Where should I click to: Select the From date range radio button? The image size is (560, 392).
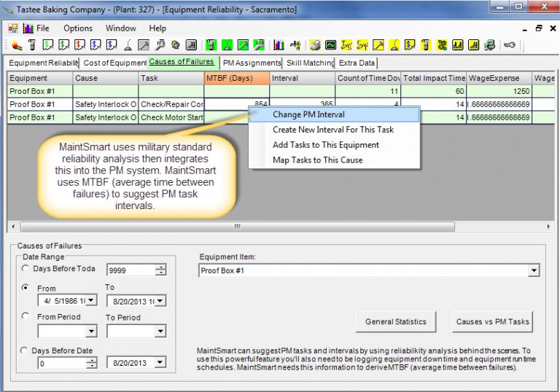pyautogui.click(x=25, y=287)
